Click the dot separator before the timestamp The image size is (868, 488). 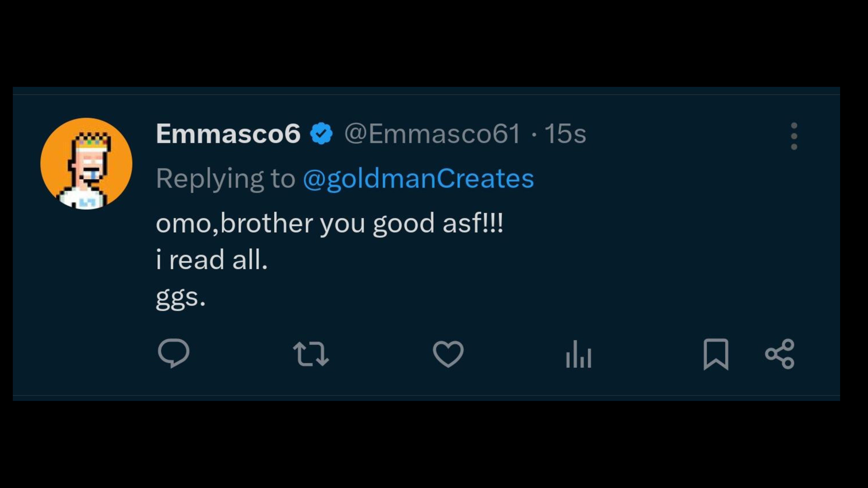click(x=533, y=134)
